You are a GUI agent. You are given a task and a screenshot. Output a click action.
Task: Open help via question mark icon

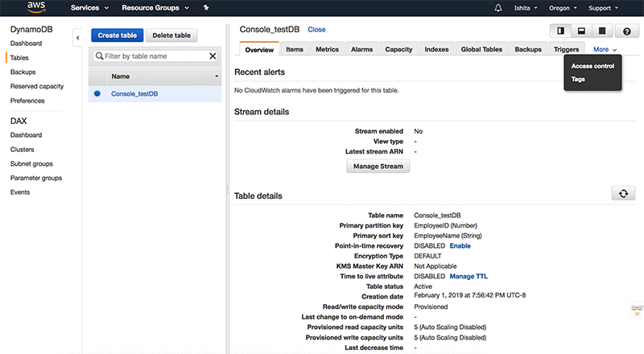(x=627, y=31)
